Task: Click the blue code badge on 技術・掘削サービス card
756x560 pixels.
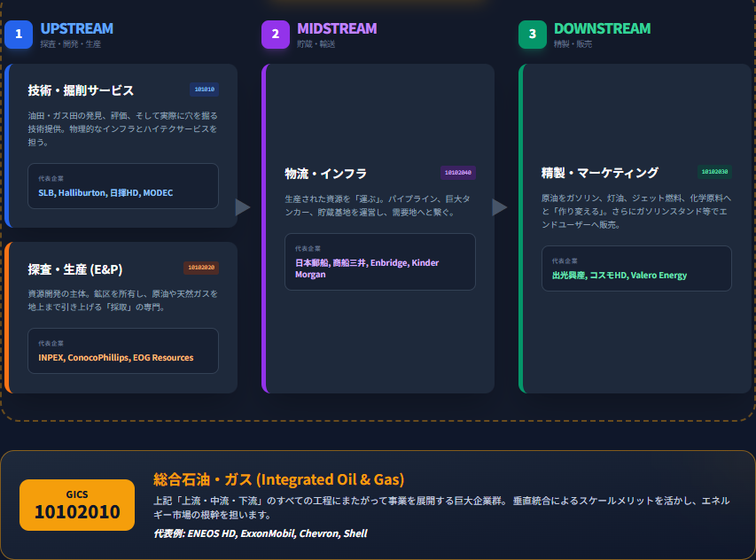Action: tap(204, 89)
